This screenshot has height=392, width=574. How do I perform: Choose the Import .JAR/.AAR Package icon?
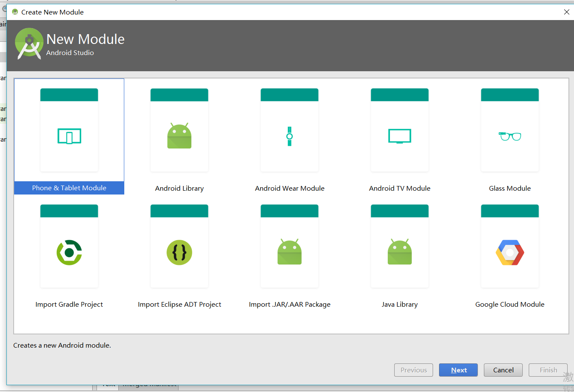[290, 252]
